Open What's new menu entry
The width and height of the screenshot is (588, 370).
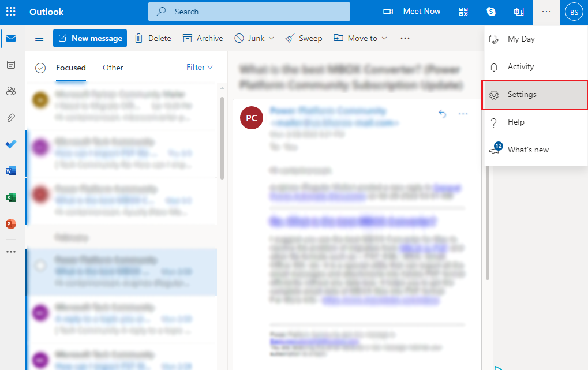pos(536,150)
